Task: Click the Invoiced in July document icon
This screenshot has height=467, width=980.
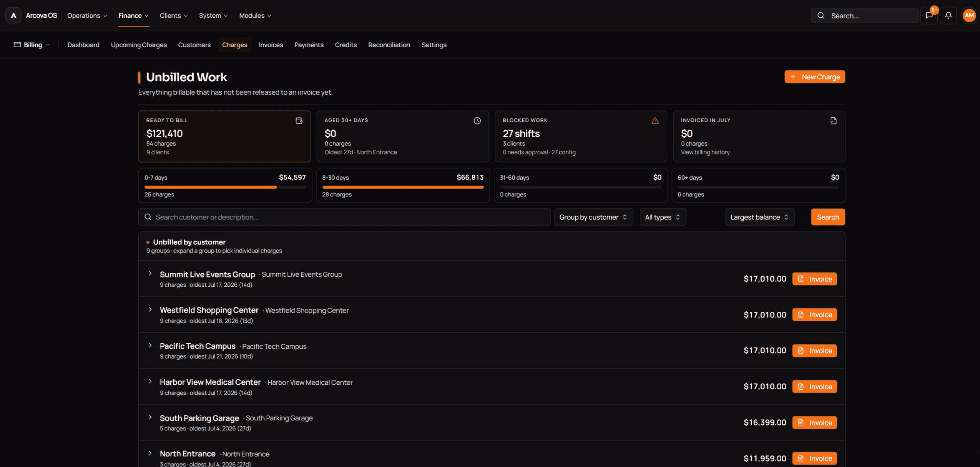Action: pyautogui.click(x=833, y=121)
